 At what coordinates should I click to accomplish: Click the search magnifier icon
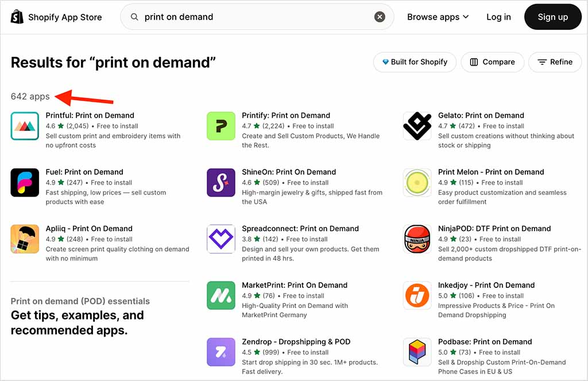134,17
